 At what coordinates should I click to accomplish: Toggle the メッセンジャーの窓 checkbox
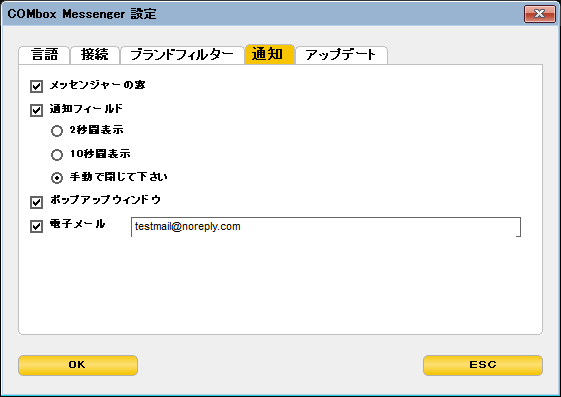pyautogui.click(x=36, y=86)
